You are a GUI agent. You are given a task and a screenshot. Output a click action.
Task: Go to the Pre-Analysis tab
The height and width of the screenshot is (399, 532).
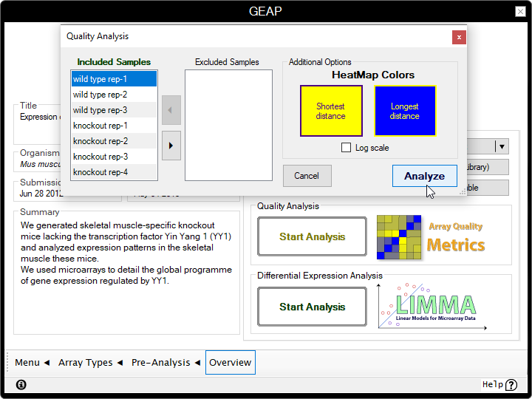point(166,363)
